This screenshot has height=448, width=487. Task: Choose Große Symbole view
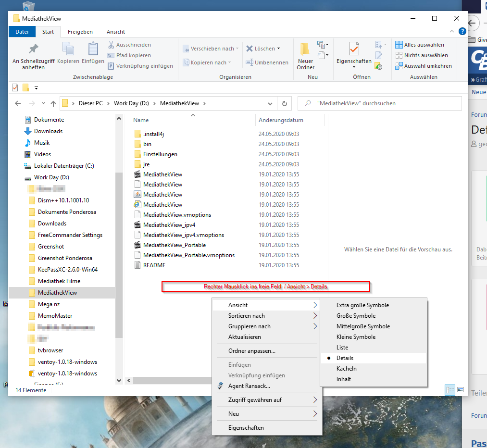click(374, 316)
